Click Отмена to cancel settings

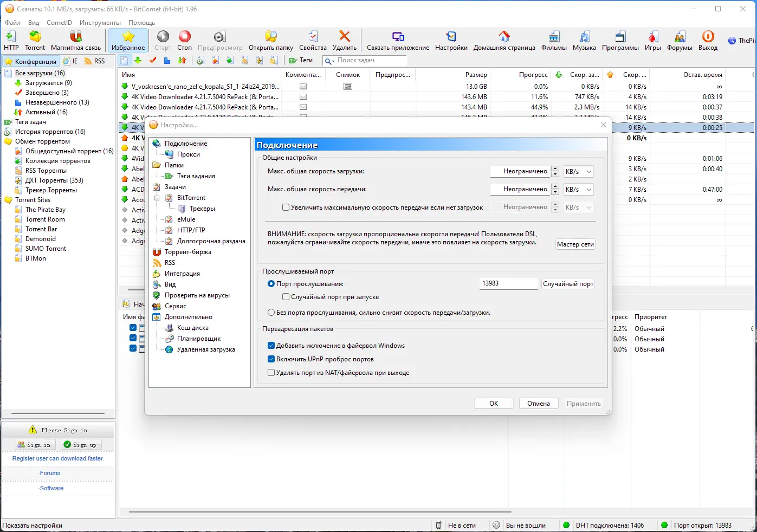click(x=539, y=404)
